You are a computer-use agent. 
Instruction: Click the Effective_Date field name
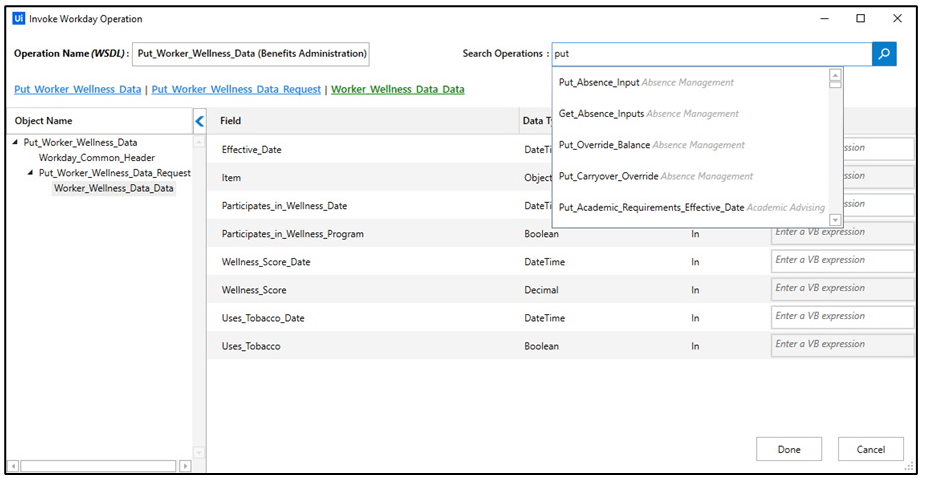pos(251,150)
